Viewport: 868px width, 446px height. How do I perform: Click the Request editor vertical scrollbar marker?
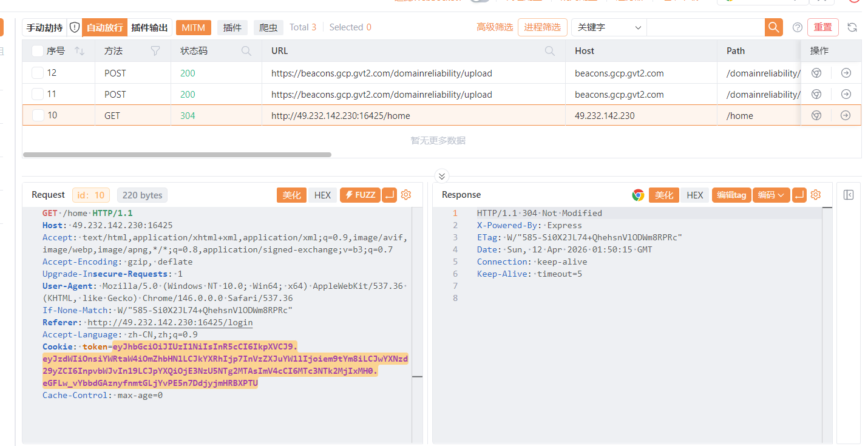[x=417, y=377]
